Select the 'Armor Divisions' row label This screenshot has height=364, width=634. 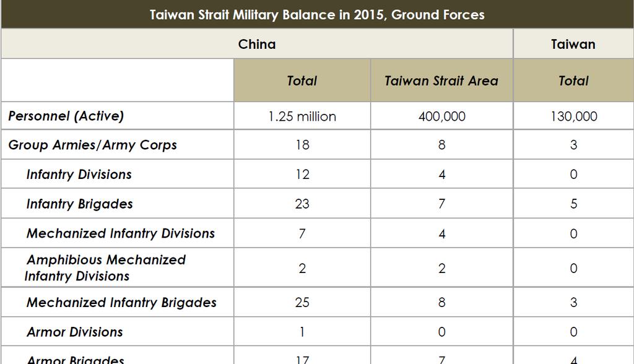[x=74, y=332]
